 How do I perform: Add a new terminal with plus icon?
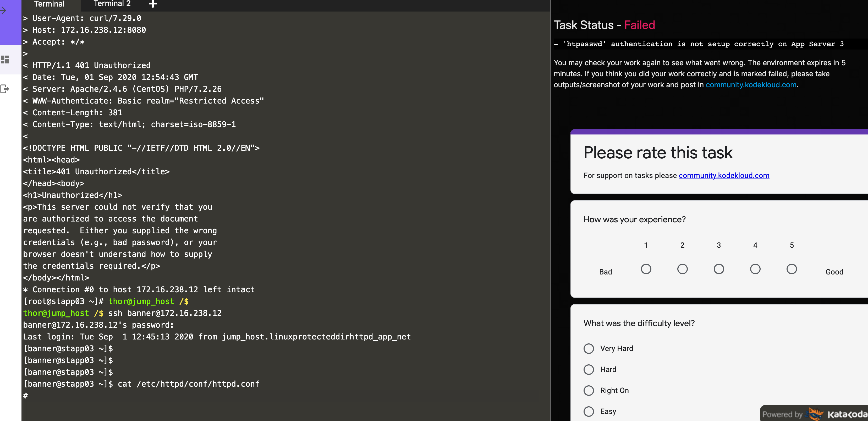(153, 4)
